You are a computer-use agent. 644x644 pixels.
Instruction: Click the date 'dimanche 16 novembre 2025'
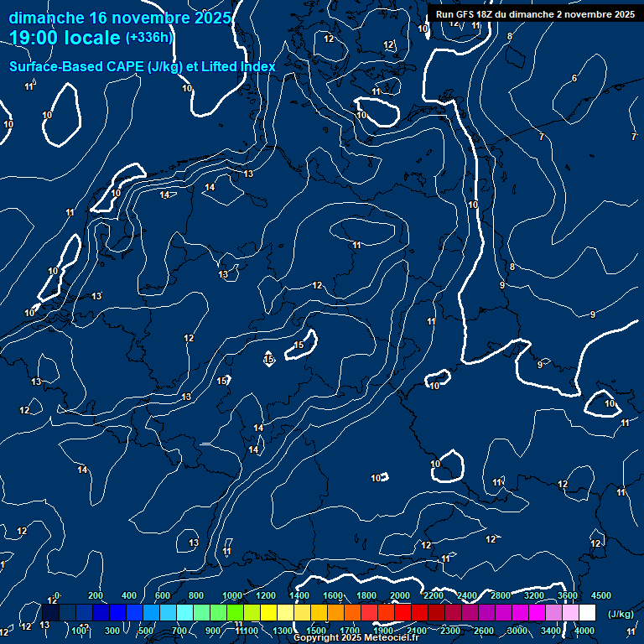[120, 18]
